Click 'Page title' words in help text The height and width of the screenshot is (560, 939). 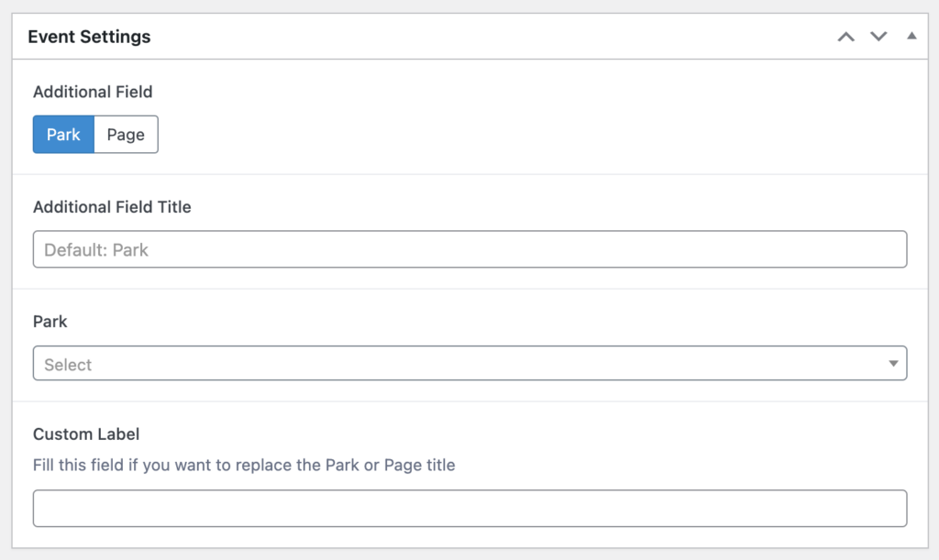[x=420, y=466]
